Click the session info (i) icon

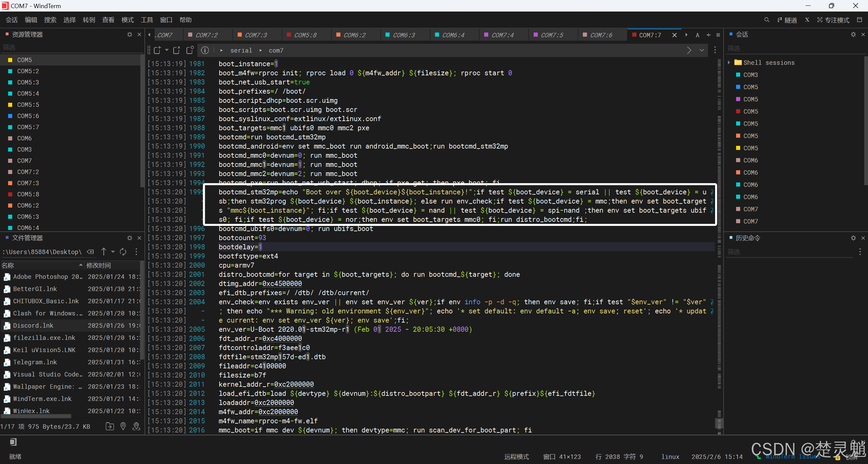pos(205,50)
